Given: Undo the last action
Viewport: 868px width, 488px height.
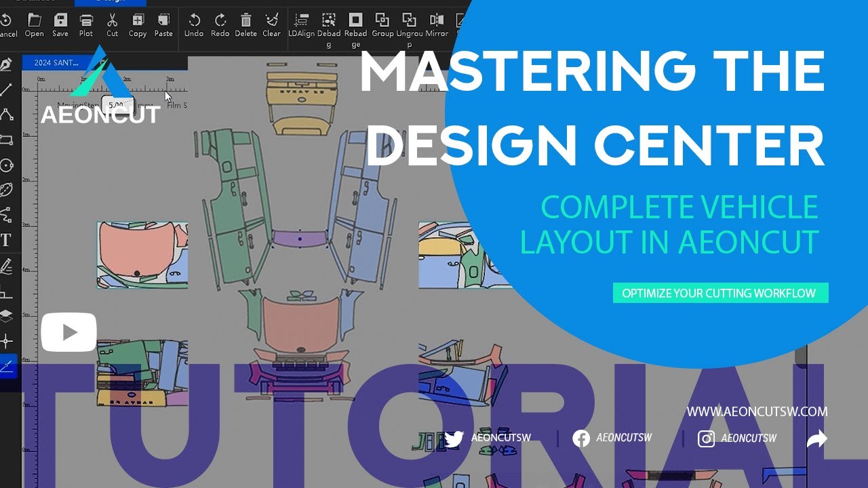Looking at the screenshot, I should click(194, 25).
